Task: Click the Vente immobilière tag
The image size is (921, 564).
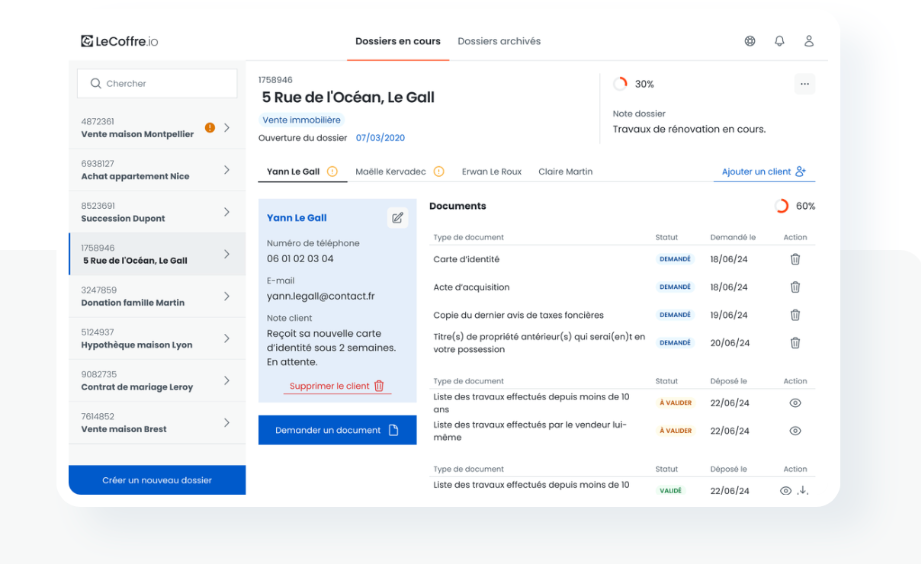Action: click(301, 120)
